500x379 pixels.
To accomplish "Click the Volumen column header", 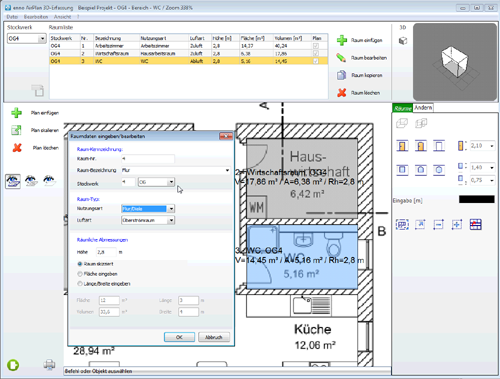I will point(292,38).
